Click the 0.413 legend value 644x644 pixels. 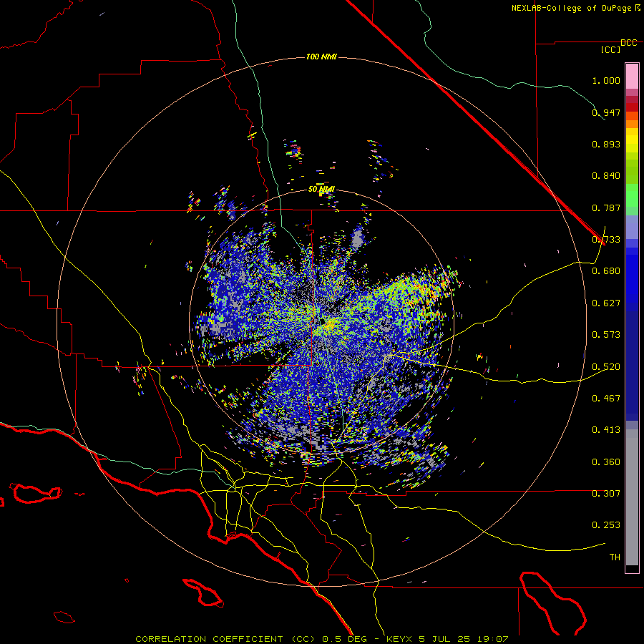(606, 430)
